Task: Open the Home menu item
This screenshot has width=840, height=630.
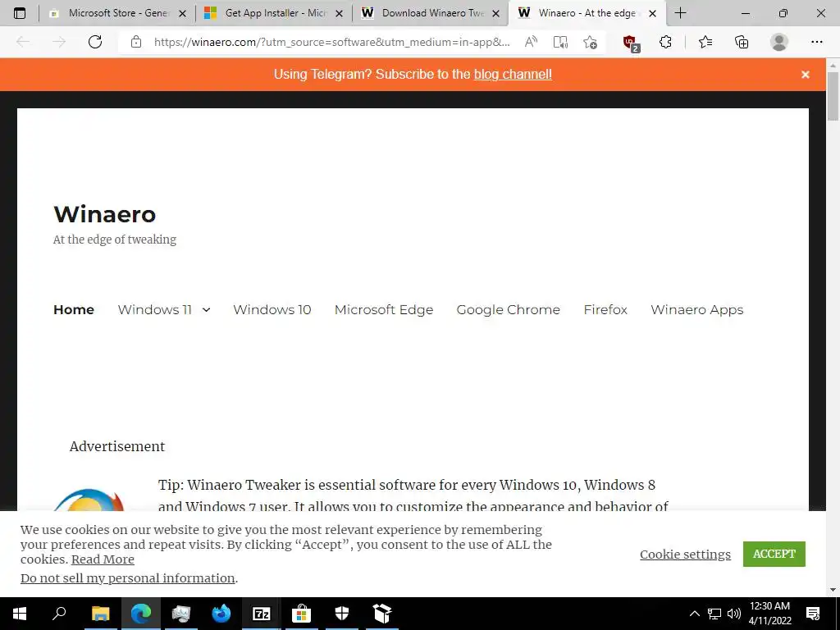Action: pos(74,309)
